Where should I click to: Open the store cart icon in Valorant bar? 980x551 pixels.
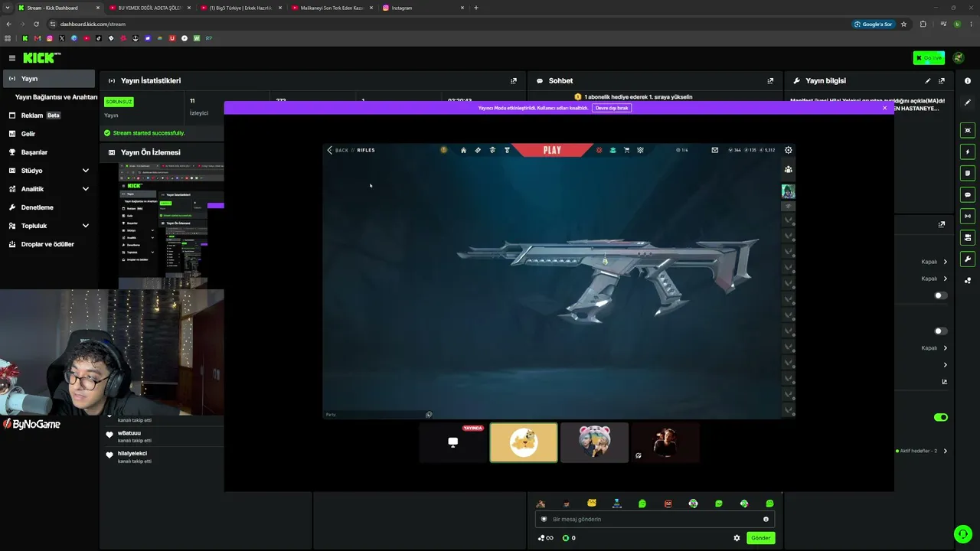(626, 150)
